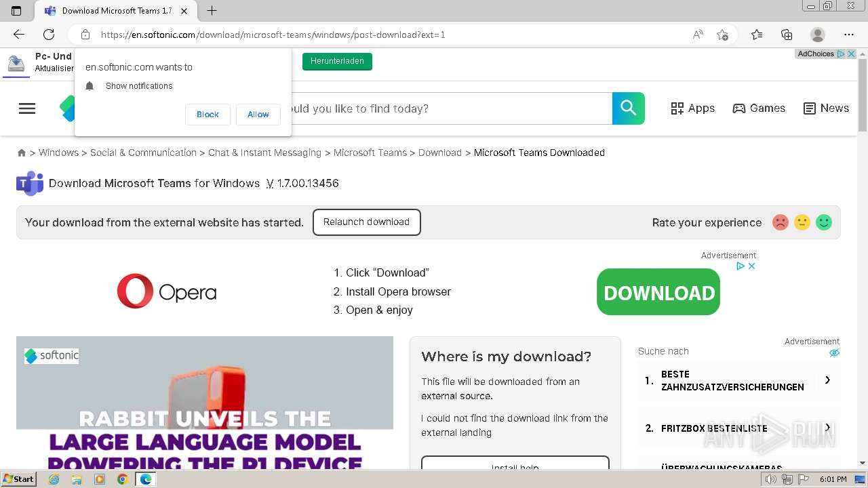
Task: Click the Microsoft Teams logo icon
Action: (x=30, y=183)
